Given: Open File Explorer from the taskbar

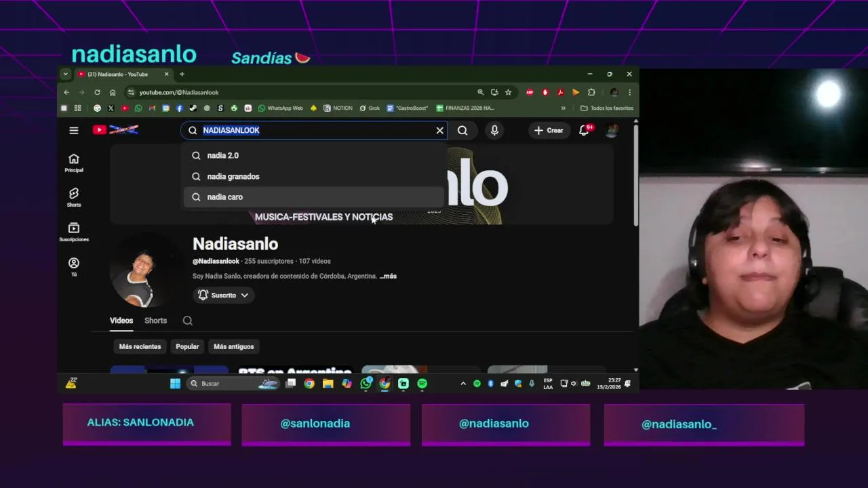Looking at the screenshot, I should (x=328, y=384).
